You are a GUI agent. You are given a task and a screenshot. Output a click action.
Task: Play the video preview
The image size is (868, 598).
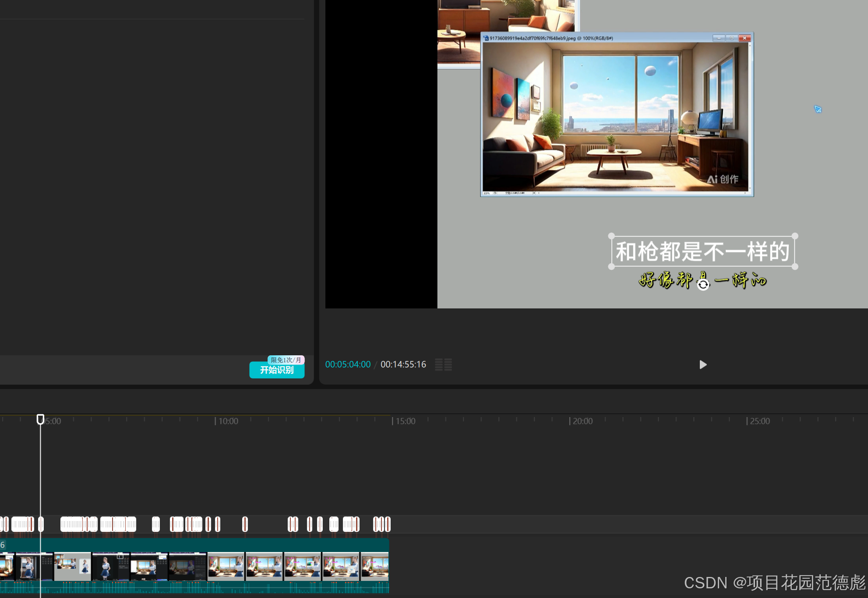click(703, 364)
